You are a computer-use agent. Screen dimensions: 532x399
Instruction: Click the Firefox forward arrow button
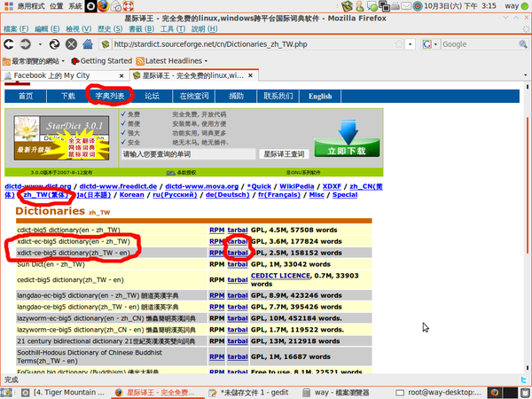26,44
